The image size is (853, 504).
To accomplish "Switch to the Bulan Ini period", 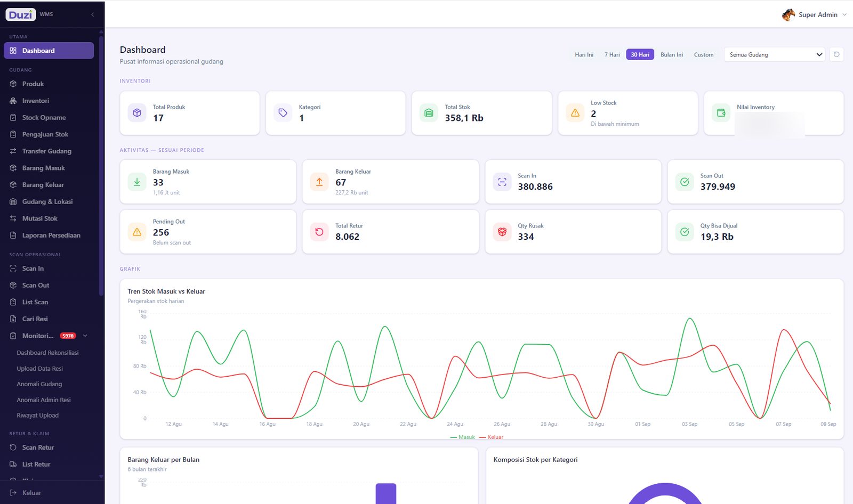I will [x=672, y=54].
